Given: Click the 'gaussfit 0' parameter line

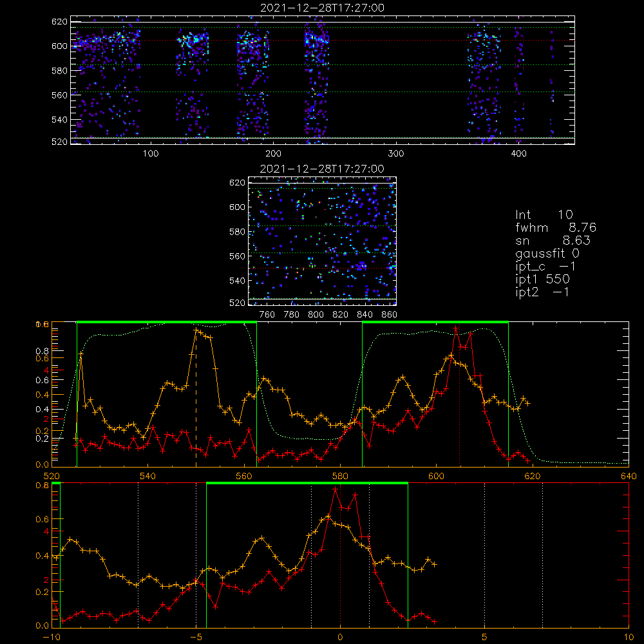Looking at the screenshot, I should pos(547,253).
